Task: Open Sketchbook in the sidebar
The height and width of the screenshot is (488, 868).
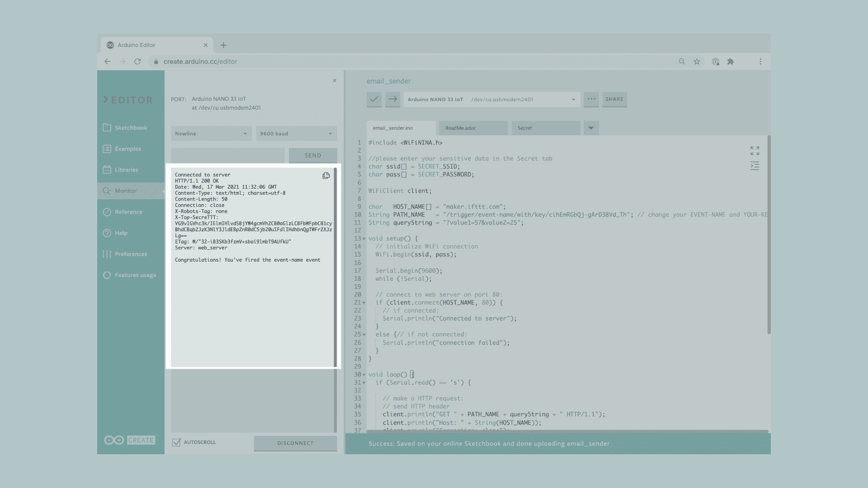Action: (x=131, y=128)
